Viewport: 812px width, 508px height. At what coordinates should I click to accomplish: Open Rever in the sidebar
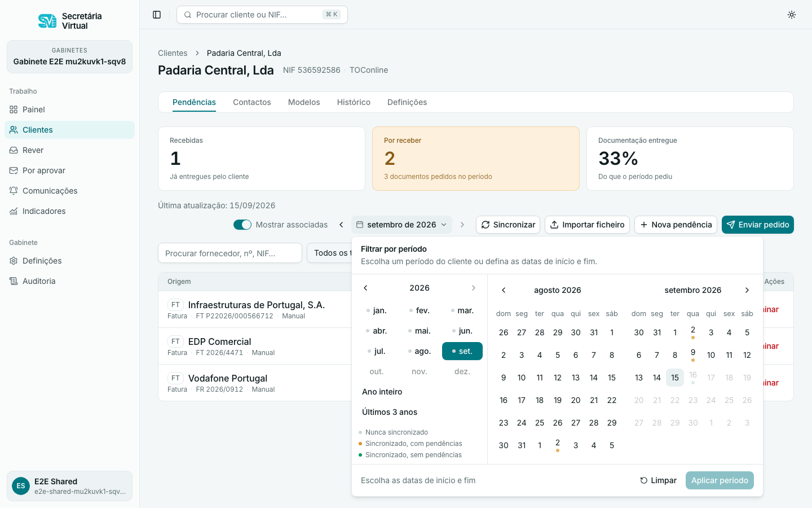point(69,150)
